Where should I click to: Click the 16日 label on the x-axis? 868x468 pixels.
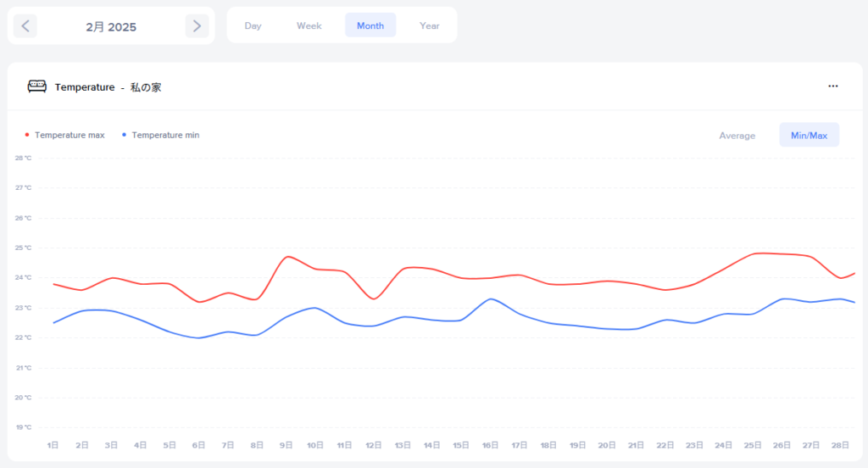point(490,445)
